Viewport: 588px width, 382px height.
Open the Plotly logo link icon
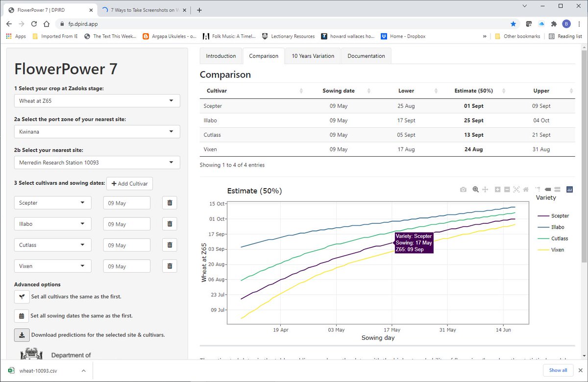[569, 190]
